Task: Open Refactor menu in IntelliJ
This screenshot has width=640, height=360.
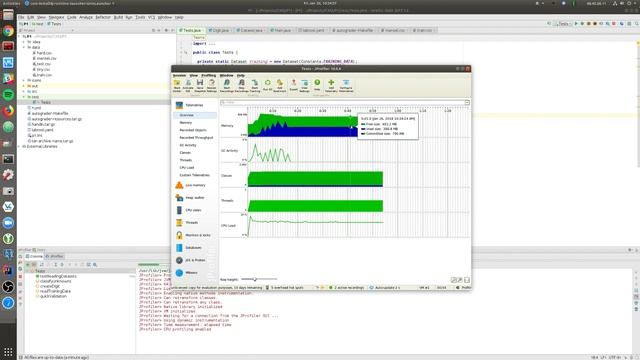Action: coord(103,18)
